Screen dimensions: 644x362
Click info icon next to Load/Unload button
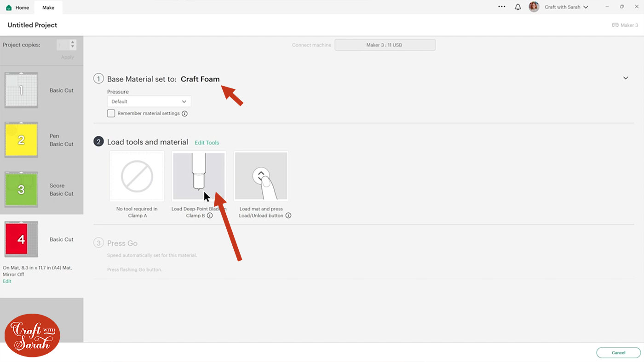288,216
